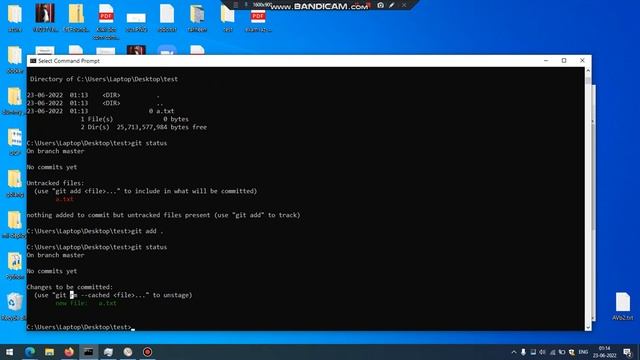Click the 'Directory of C:\Users\Laptop\Desktop\test' line

[104, 79]
